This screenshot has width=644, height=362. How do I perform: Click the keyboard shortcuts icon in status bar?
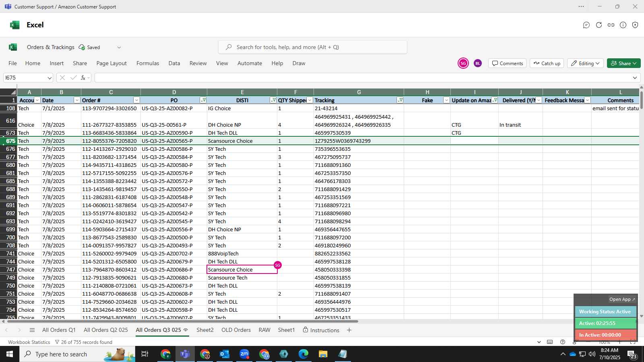click(550, 342)
